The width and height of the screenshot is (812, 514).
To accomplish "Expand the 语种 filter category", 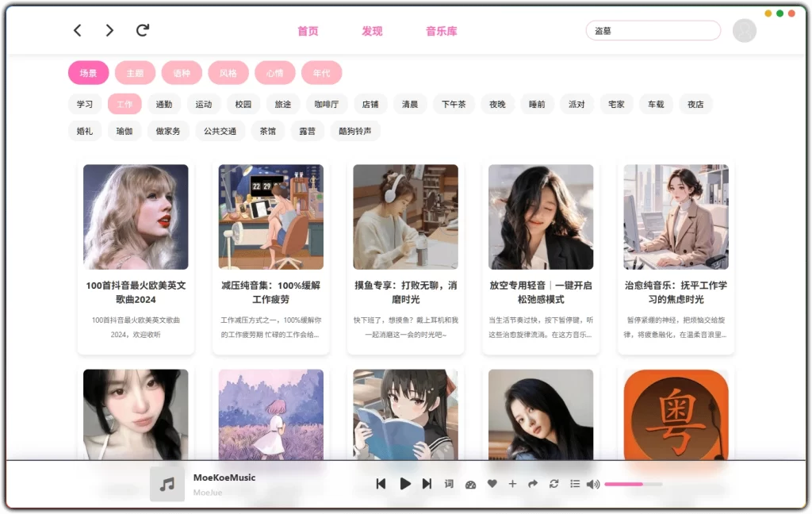I will [182, 72].
